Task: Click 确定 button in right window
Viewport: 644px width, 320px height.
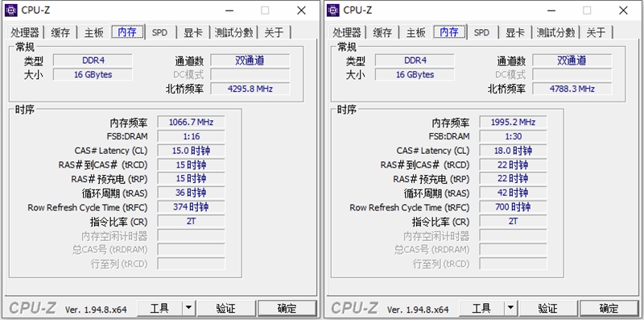Action: click(x=609, y=308)
